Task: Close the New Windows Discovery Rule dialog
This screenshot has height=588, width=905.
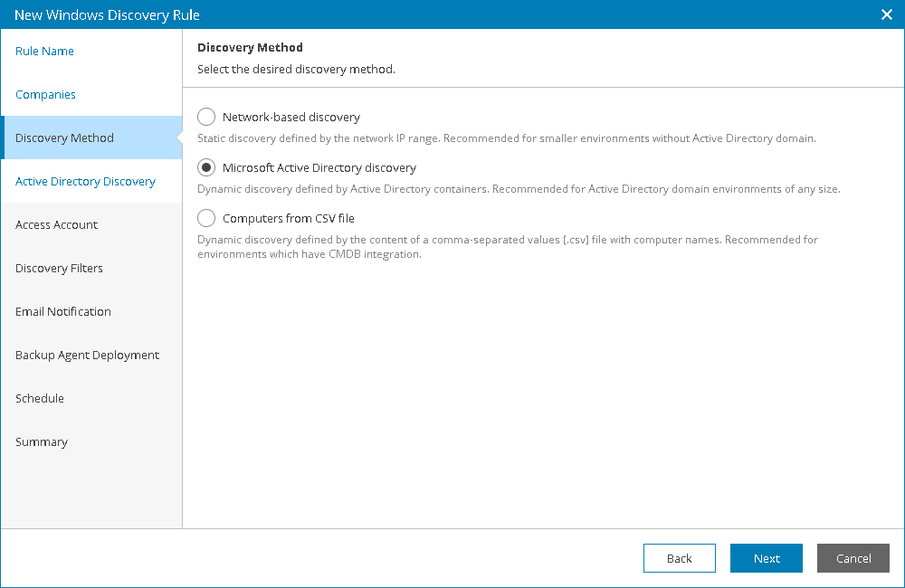Action: [x=884, y=14]
